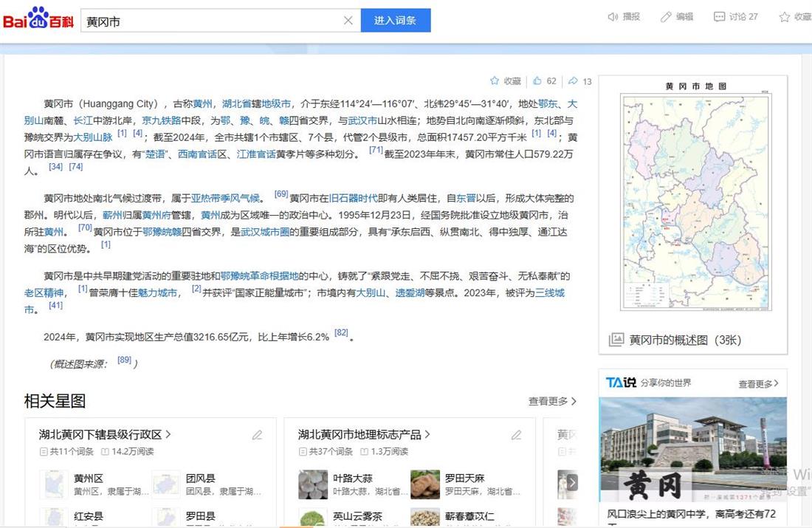The image size is (812, 528).
Task: Edit the entry with the 编辑 pencil icon
Action: point(666,16)
